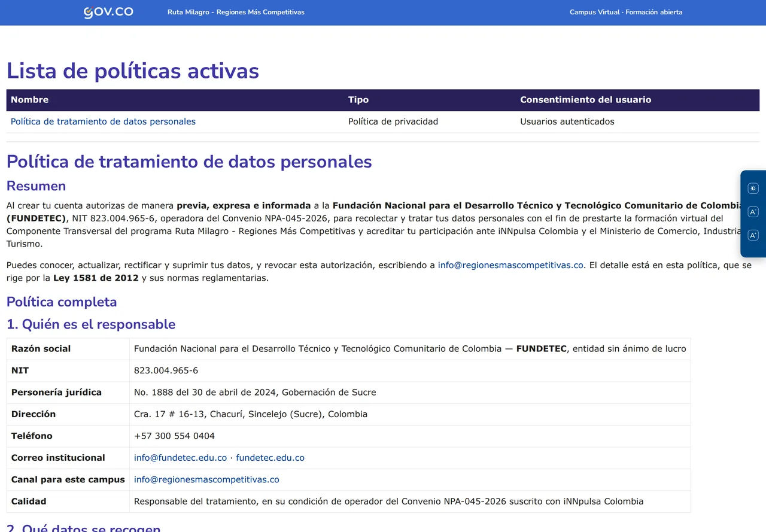The width and height of the screenshot is (766, 532).
Task: Decrease font size with A- icon
Action: pos(753,212)
